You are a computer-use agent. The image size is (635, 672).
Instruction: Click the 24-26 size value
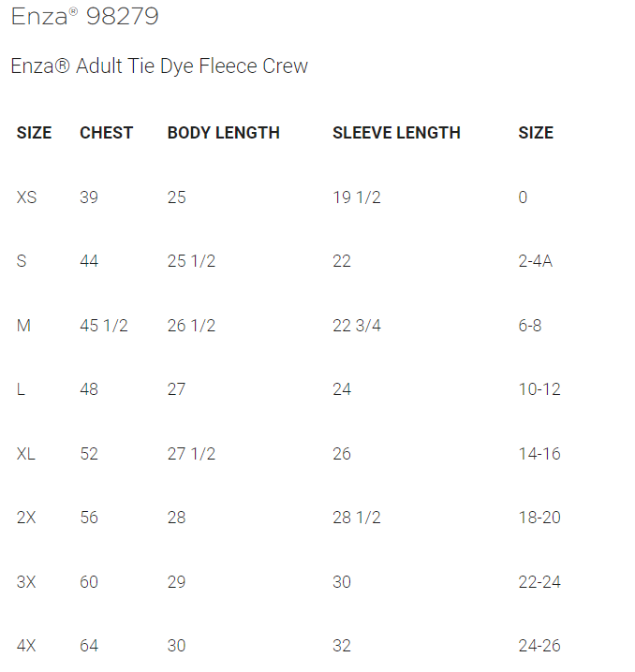[539, 646]
